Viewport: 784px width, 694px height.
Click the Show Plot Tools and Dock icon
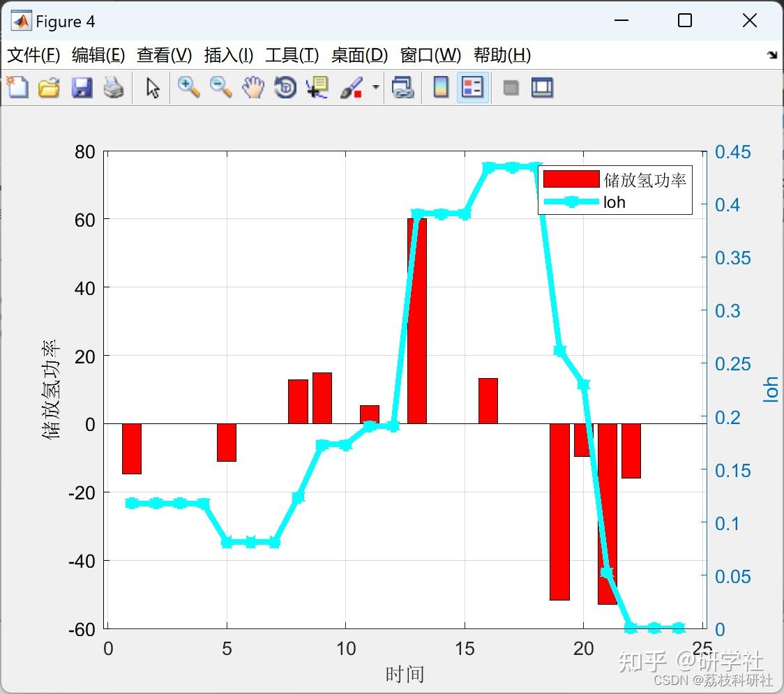click(542, 87)
